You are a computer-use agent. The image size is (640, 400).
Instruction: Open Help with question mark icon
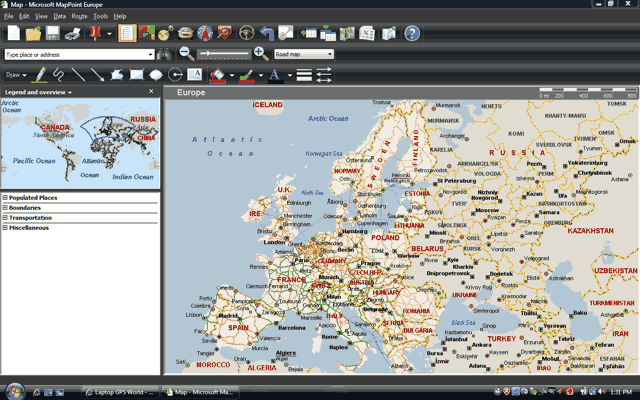pos(412,33)
